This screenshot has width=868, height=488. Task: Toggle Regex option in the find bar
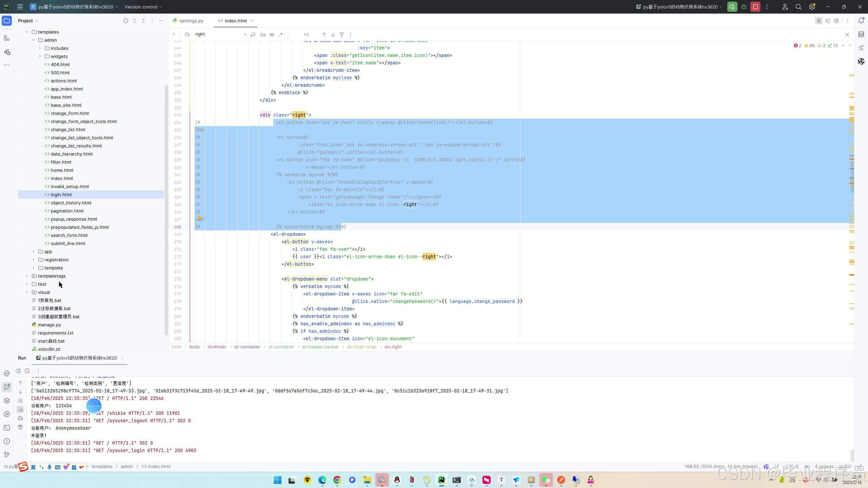point(281,35)
